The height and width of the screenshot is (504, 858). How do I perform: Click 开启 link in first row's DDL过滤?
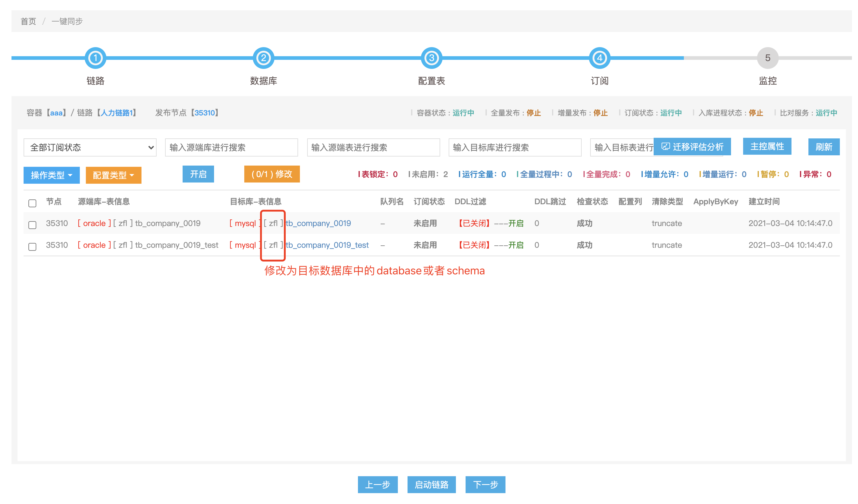[x=516, y=223]
